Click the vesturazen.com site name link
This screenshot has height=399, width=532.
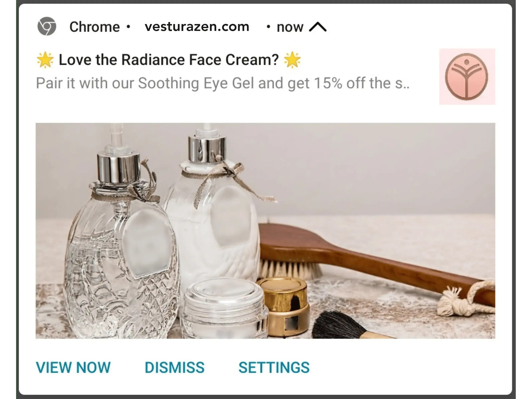tap(197, 26)
